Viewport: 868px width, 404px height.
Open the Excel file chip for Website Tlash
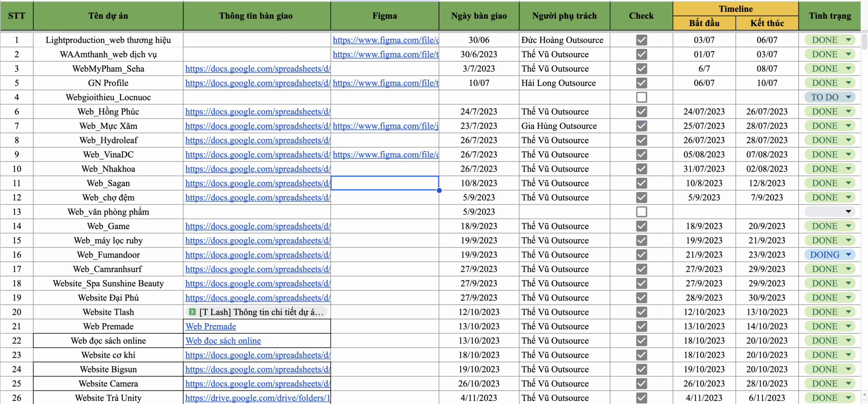point(257,312)
